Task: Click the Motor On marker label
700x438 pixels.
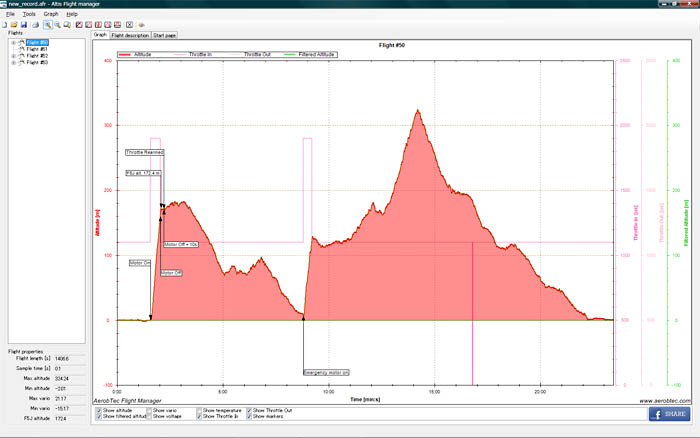Action: coord(140,263)
